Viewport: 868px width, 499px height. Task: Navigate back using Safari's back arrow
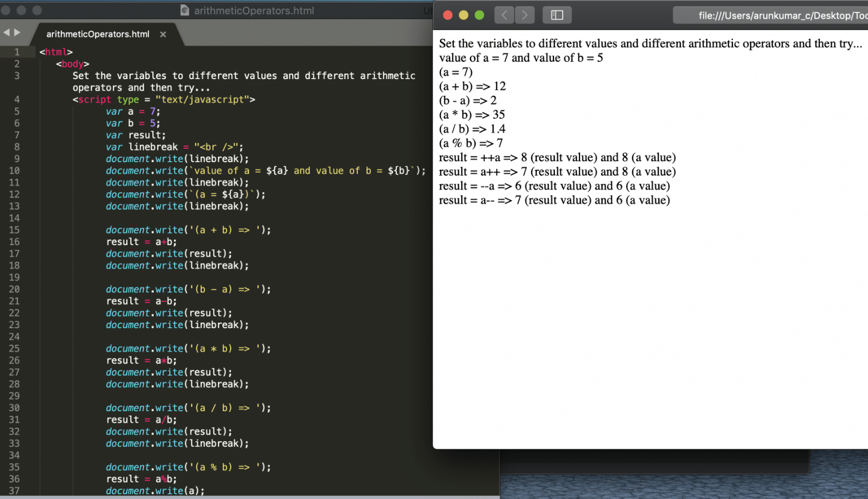[x=504, y=14]
